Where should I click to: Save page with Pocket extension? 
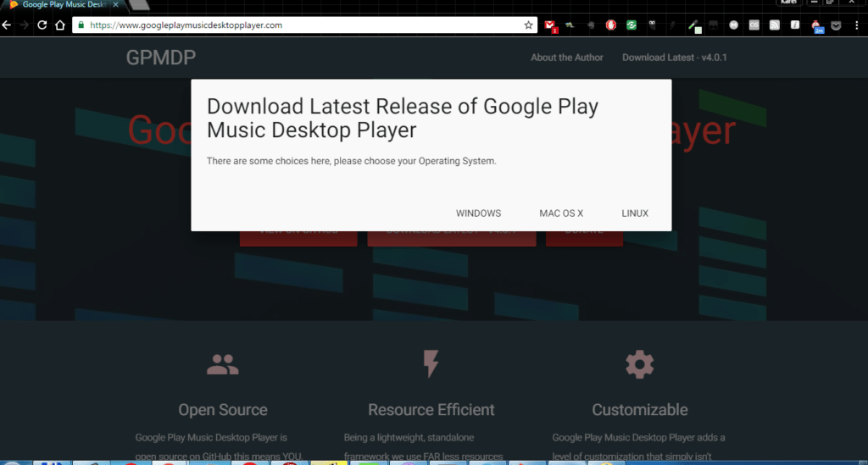(836, 25)
